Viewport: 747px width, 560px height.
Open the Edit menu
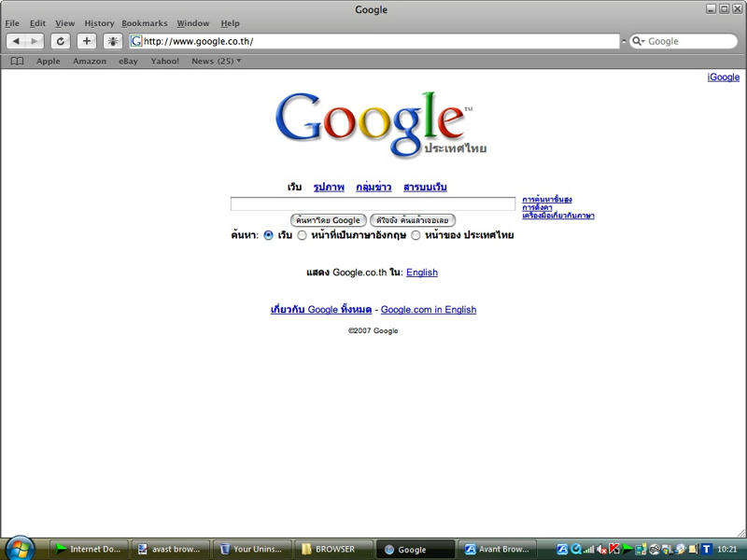pos(37,23)
